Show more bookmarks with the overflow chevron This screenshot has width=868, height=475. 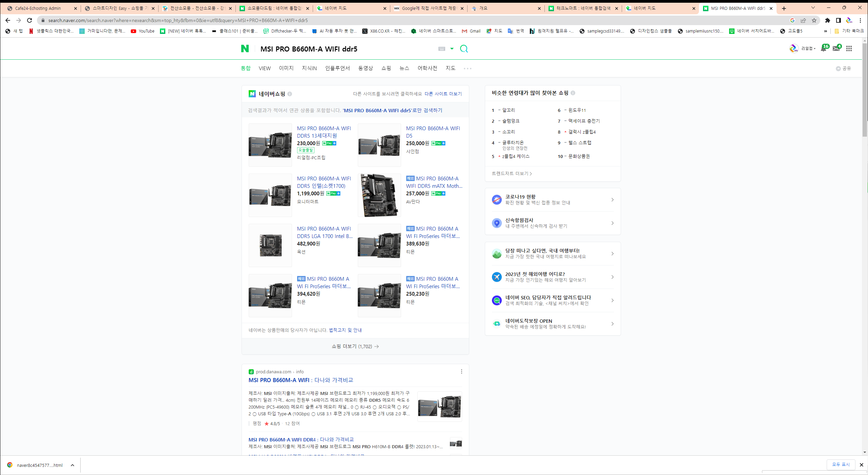coord(825,31)
